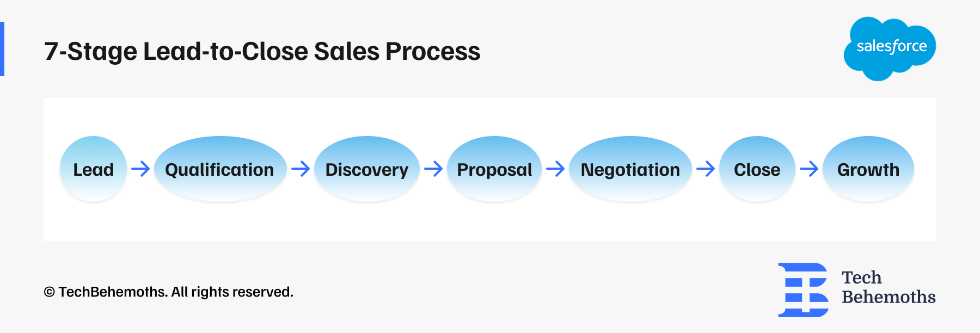Click the white diagram panel background

[x=490, y=223]
